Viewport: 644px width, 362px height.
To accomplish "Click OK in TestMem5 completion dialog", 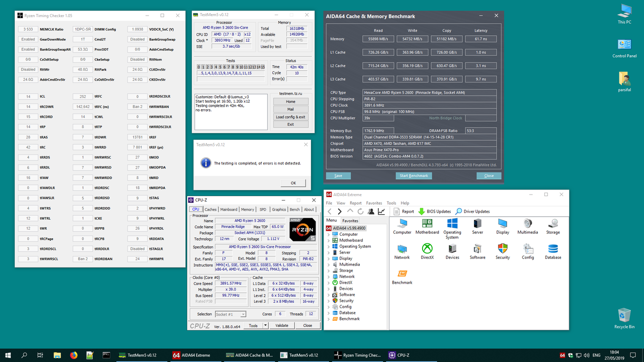I will click(x=293, y=183).
